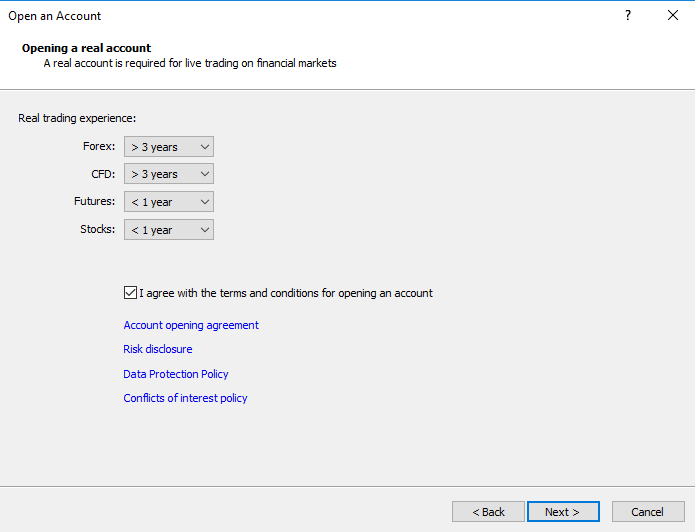Cancel the account opening wizard
The image size is (695, 532).
pos(648,512)
